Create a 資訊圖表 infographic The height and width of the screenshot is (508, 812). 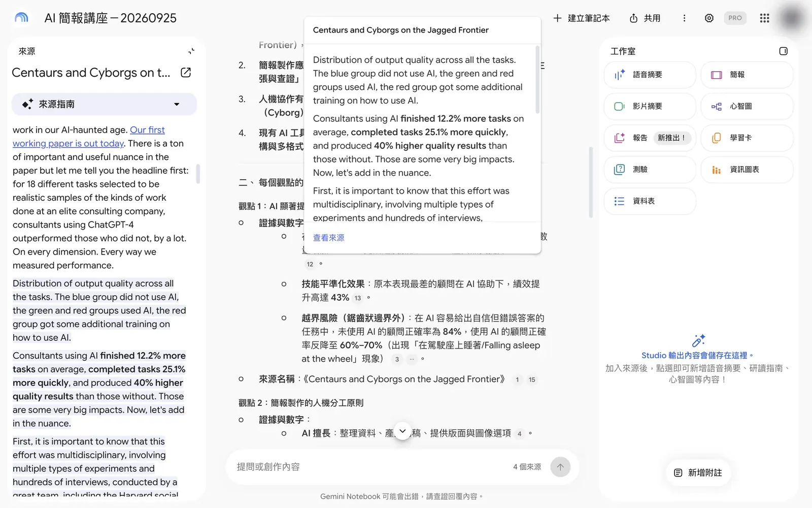[747, 169]
